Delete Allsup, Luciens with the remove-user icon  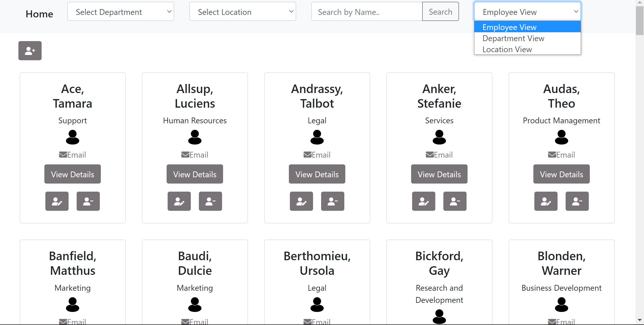[x=210, y=201]
